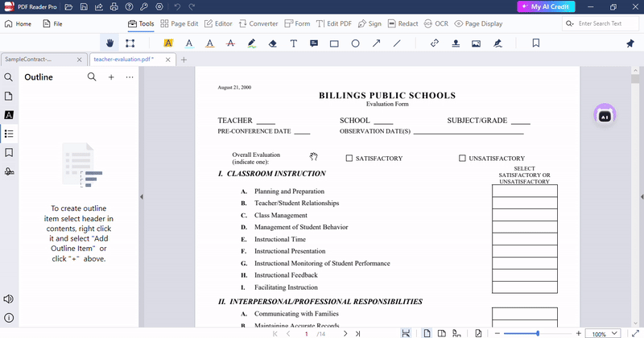Open help via the question mark icon

[129, 7]
